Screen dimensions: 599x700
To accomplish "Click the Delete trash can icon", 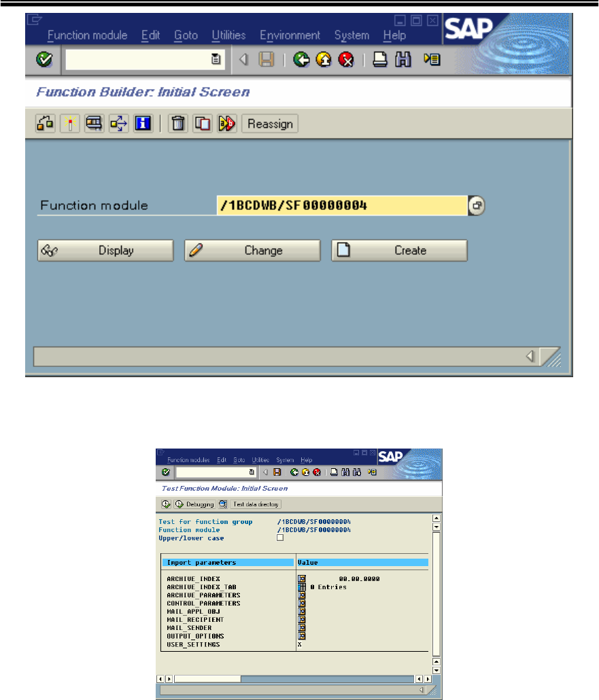I will click(x=177, y=124).
